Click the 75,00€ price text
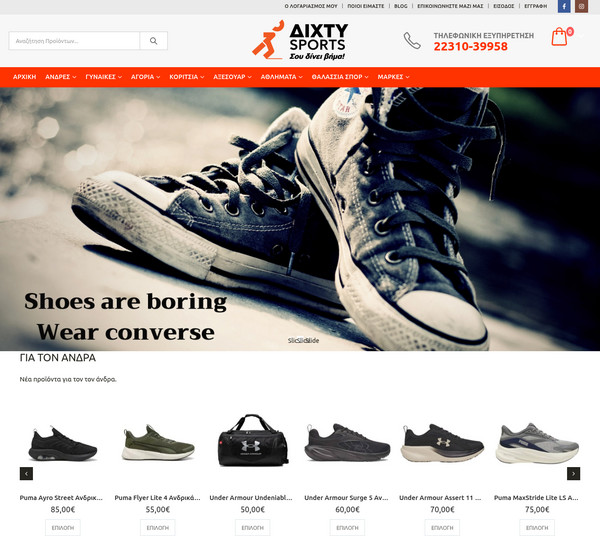600x536 pixels. (x=537, y=510)
